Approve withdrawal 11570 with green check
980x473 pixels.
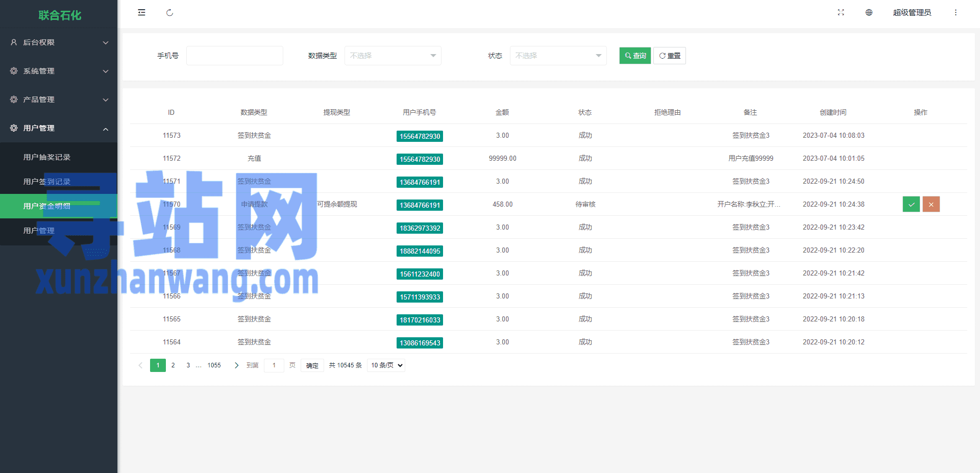pos(911,204)
